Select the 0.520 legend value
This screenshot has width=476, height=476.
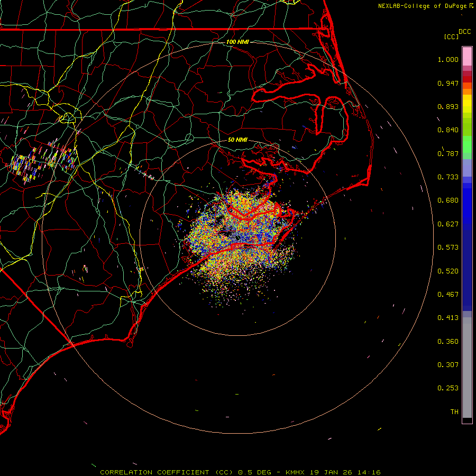448,271
